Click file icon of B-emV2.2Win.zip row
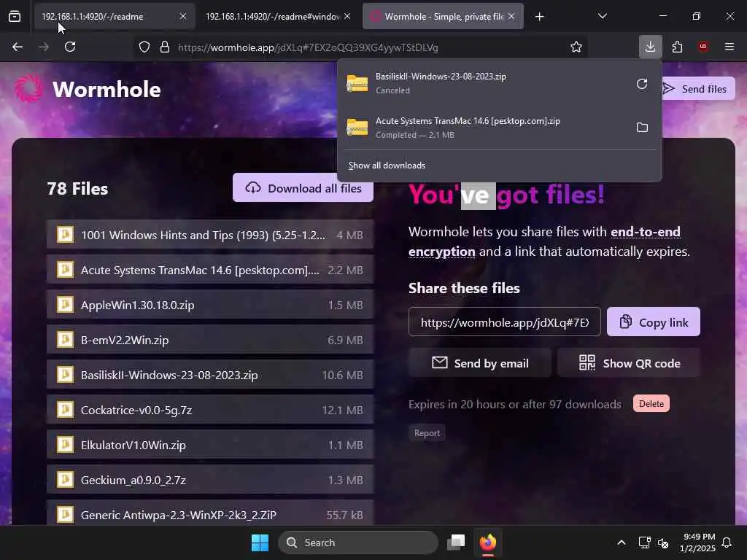This screenshot has height=560, width=747. tap(65, 340)
